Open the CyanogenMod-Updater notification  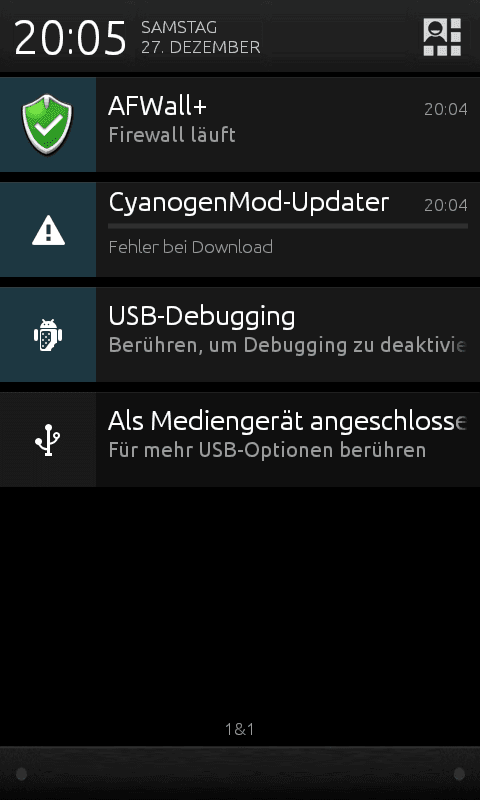tap(240, 230)
